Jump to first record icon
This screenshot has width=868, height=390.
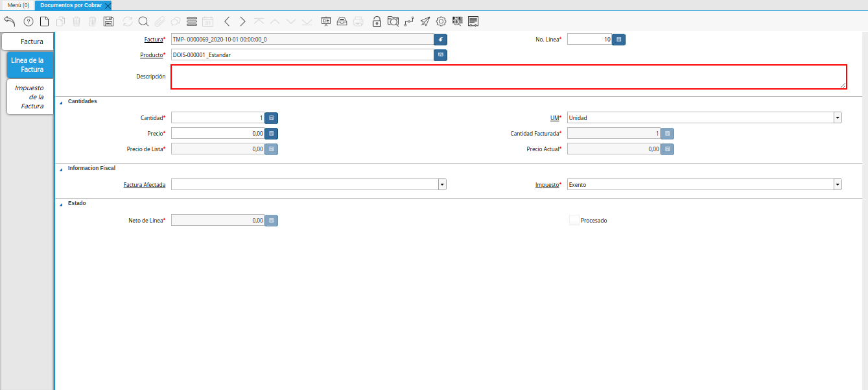[x=259, y=21]
